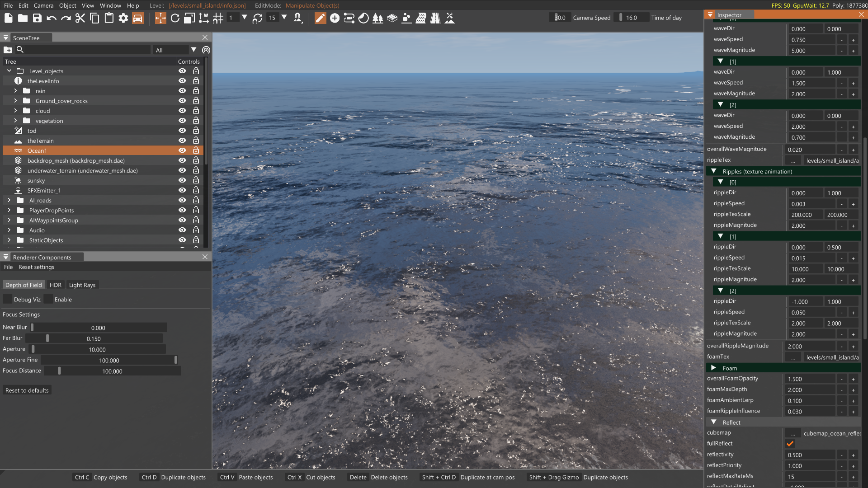Select the Scale tool icon
The height and width of the screenshot is (488, 868).
click(189, 18)
